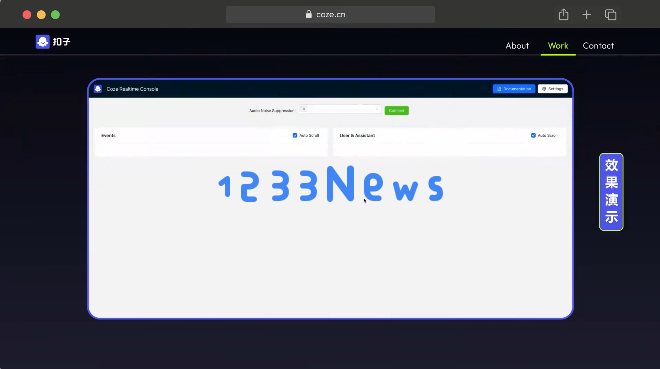This screenshot has height=369, width=660.
Task: Toggle the Events Auto Scroll checkbox
Action: 295,135
